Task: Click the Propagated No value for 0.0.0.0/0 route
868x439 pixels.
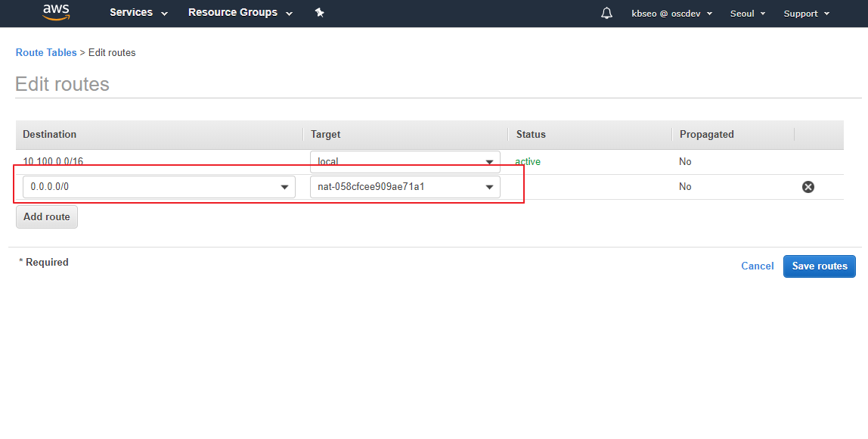Action: [685, 187]
